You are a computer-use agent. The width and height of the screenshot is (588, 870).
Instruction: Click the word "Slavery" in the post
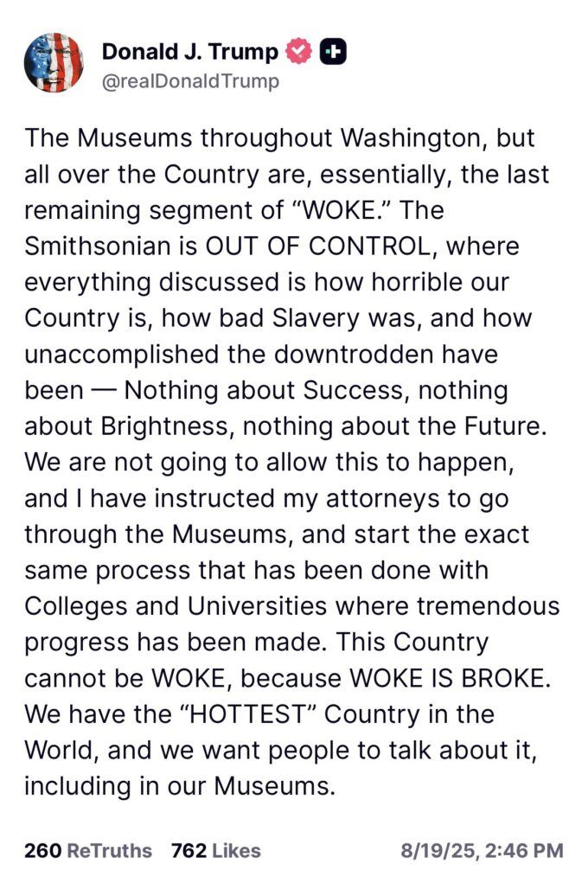click(316, 318)
